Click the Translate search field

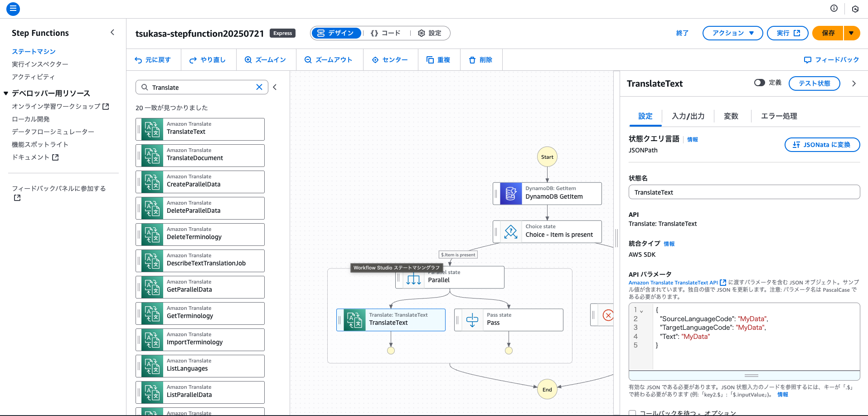(202, 87)
